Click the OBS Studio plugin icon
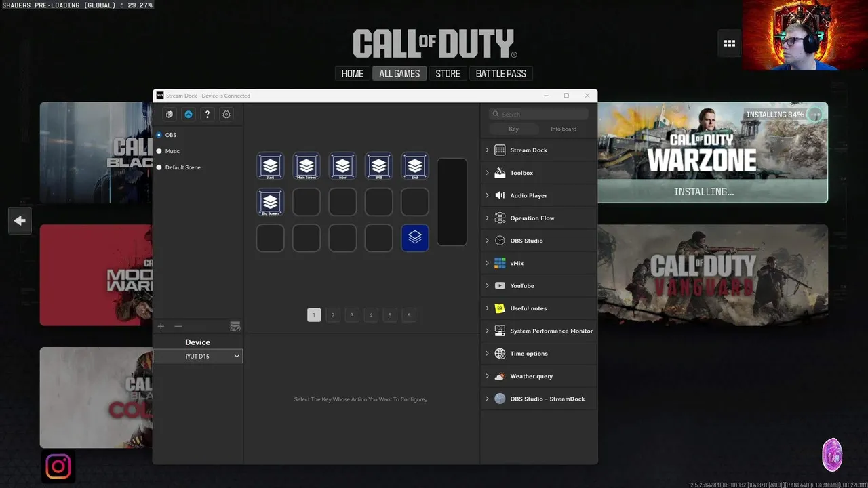Screen dimensions: 868x488 [x=500, y=241]
